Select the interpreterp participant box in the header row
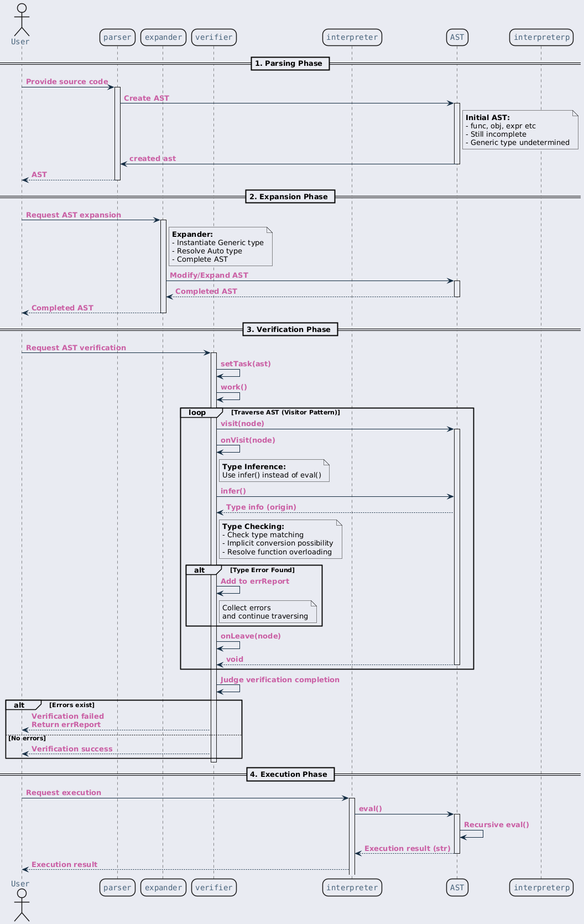Image resolution: width=584 pixels, height=924 pixels. coord(541,37)
